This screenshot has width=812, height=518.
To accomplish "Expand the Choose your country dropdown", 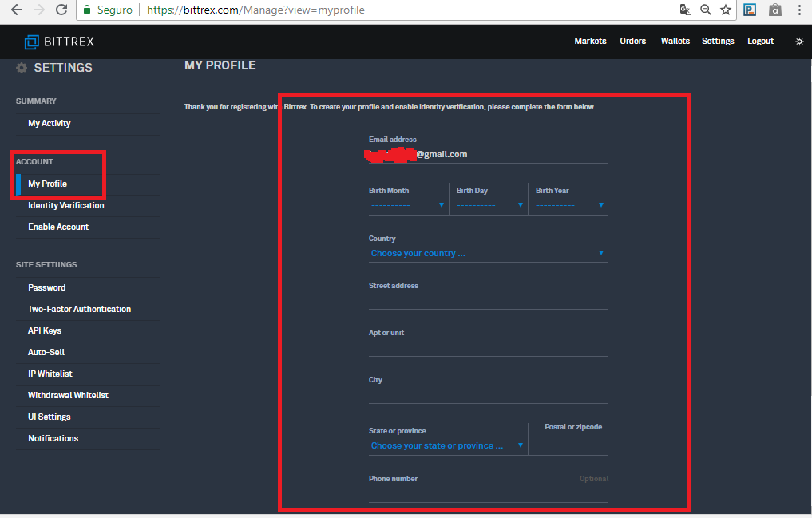I will coord(488,253).
